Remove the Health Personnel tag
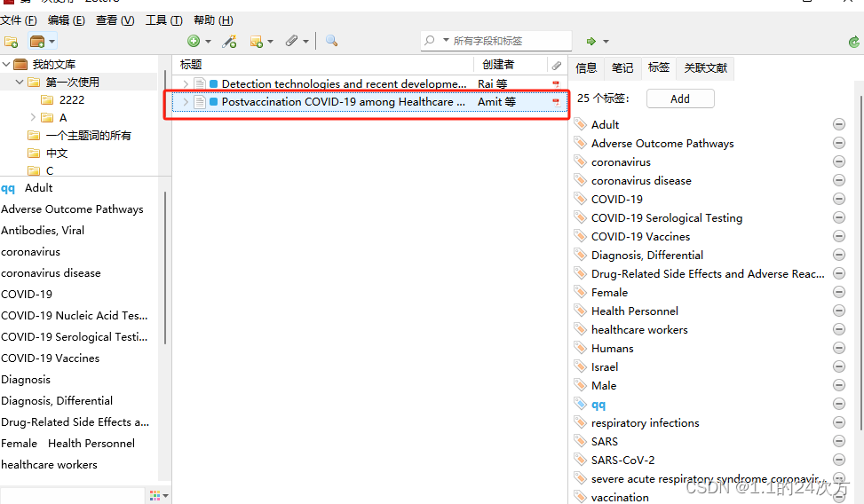Viewport: 864px width, 504px height. coord(838,311)
